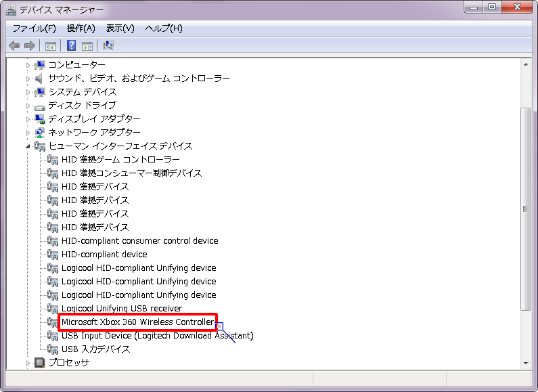Click the show/hide action pane toolbar icon

(x=87, y=45)
